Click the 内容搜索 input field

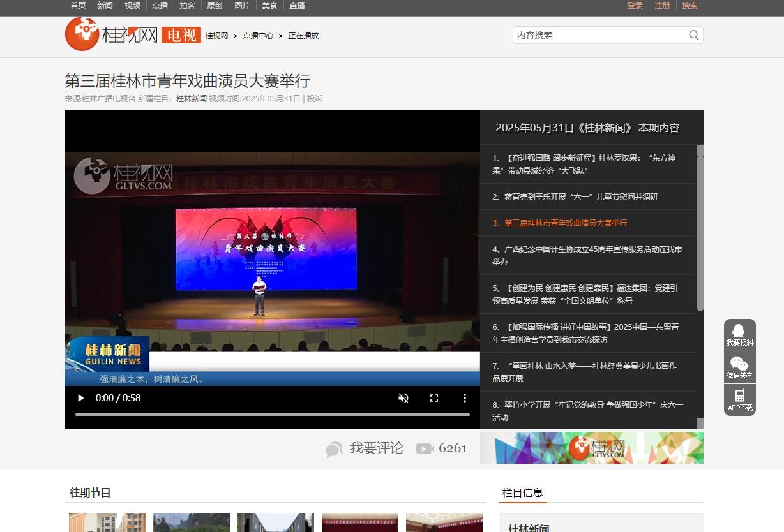point(599,35)
